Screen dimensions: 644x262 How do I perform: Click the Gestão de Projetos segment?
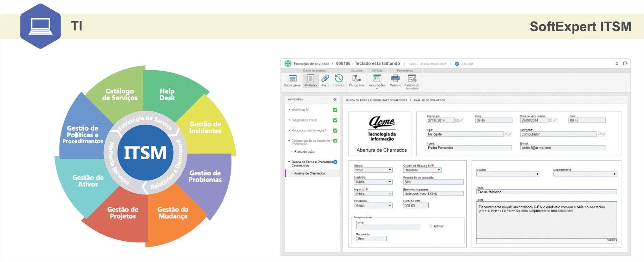(x=123, y=213)
